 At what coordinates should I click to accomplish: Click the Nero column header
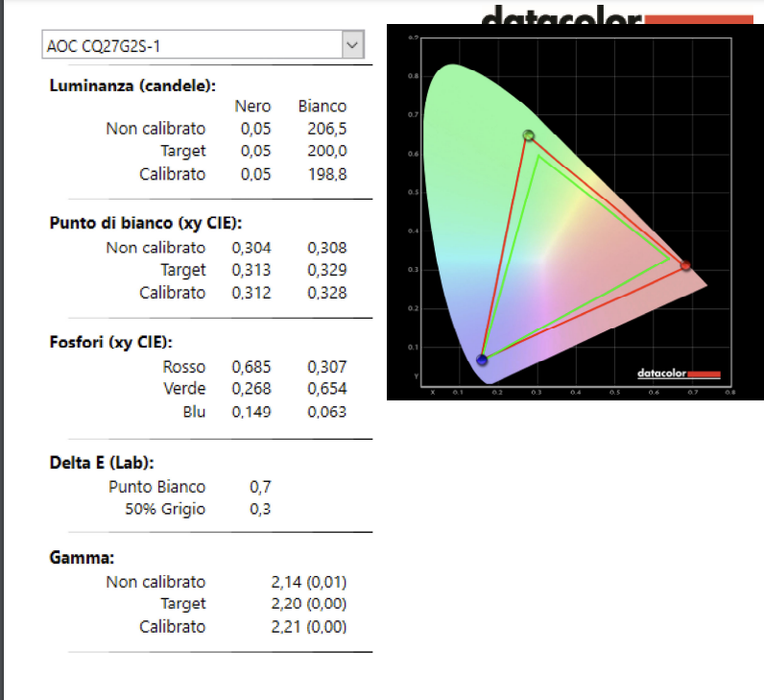coord(252,107)
